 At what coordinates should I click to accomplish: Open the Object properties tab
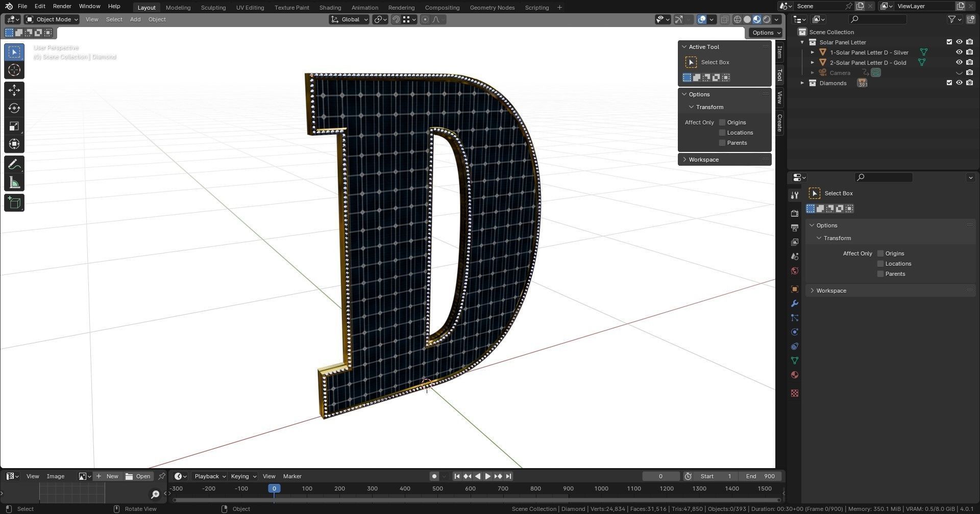coord(794,289)
